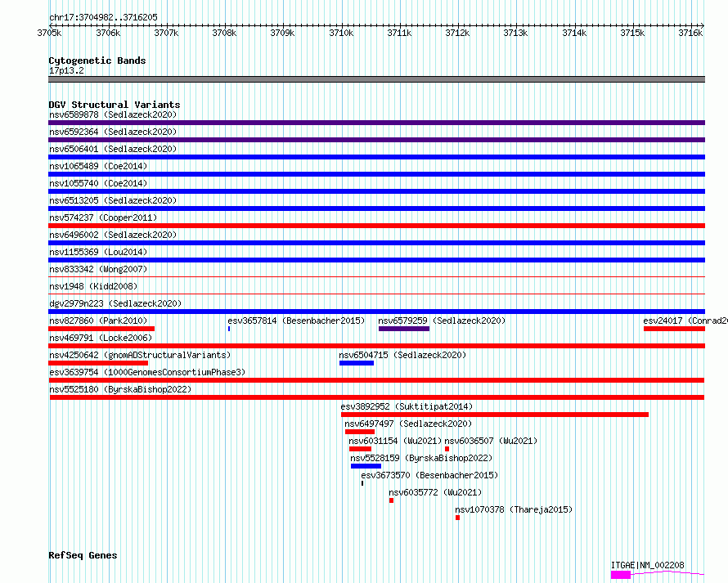
Task: Select the nsv6035772 (Wu2021) label
Action: click(435, 492)
